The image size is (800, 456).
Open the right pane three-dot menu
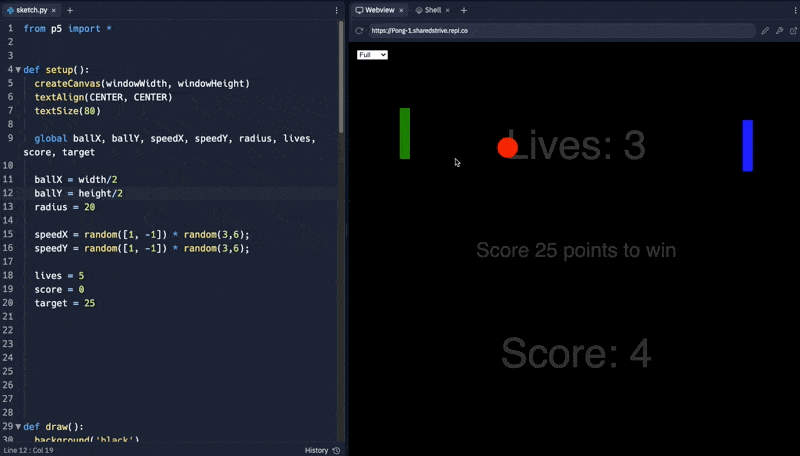point(795,10)
